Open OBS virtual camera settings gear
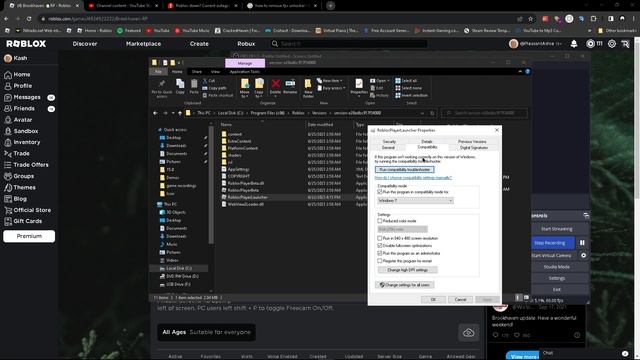Viewport: 640px width, 360px height. pyautogui.click(x=584, y=256)
